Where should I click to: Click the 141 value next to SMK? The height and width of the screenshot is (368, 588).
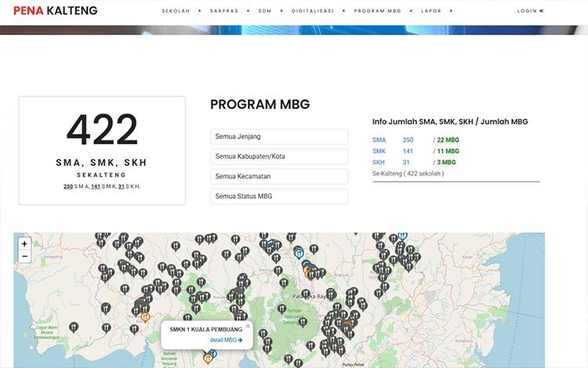click(408, 151)
